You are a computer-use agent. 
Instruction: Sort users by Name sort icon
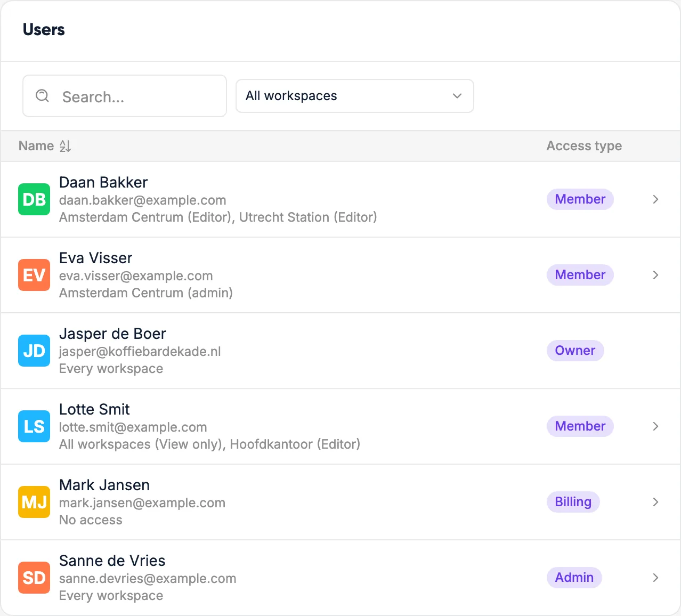[65, 146]
